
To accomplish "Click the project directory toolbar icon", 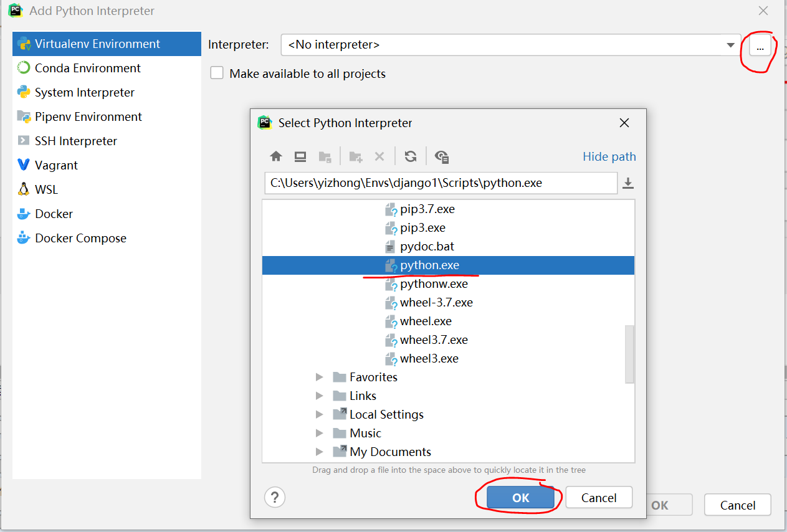I will pyautogui.click(x=325, y=156).
